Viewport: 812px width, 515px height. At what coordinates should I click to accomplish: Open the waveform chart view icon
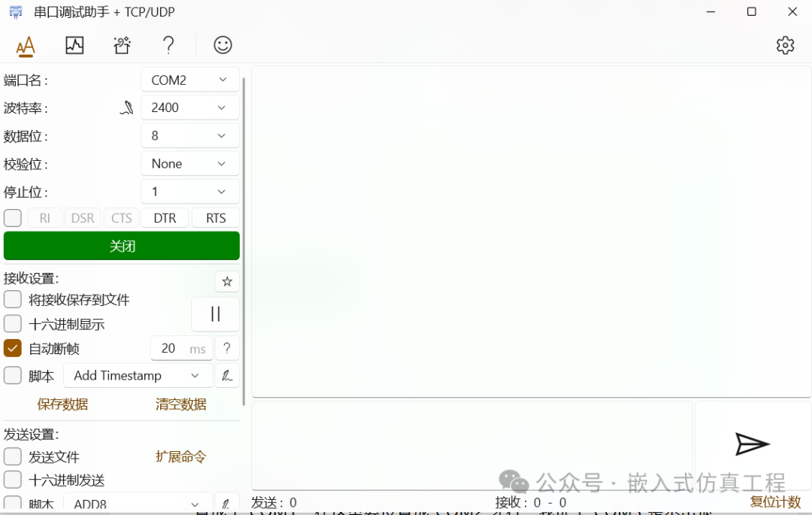pos(74,46)
